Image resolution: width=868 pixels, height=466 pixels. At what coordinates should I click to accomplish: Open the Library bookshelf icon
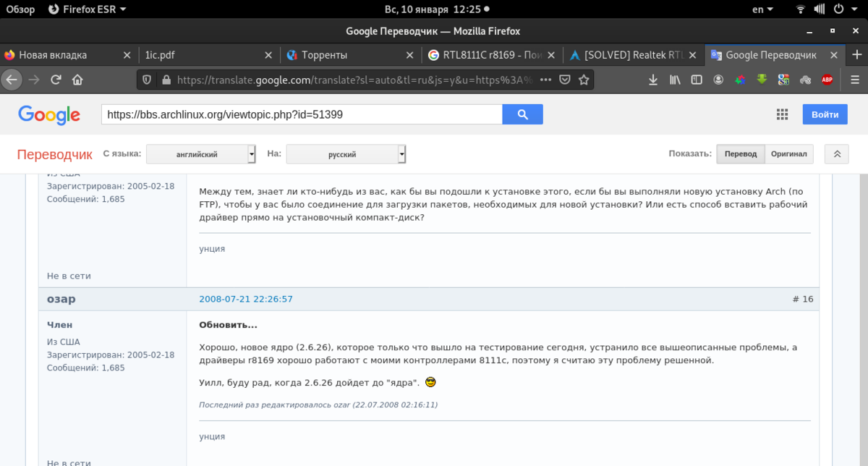pyautogui.click(x=675, y=80)
